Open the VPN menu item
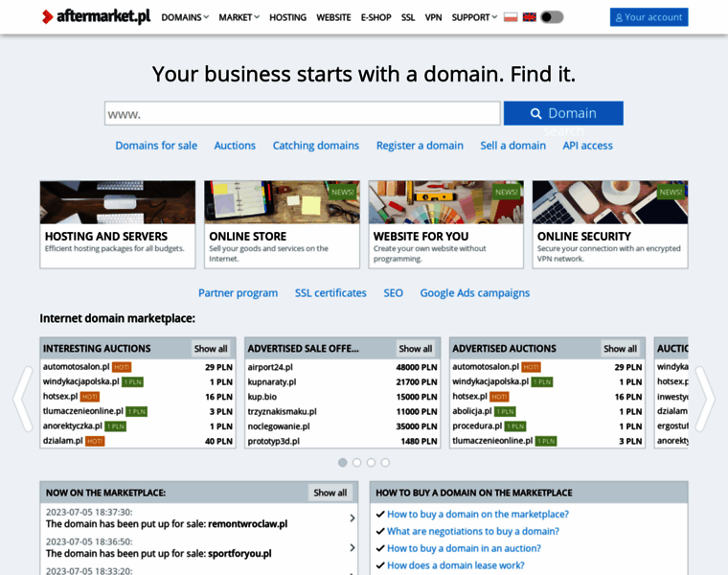 point(433,17)
